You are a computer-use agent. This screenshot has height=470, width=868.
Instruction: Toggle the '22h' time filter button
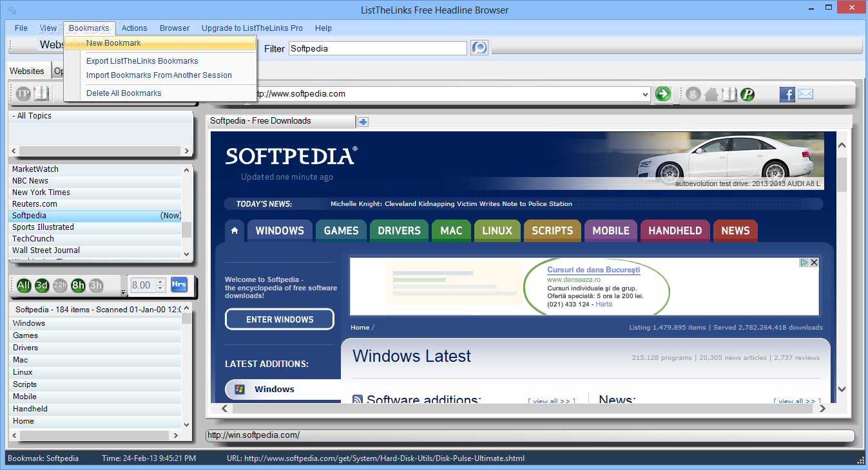click(60, 285)
